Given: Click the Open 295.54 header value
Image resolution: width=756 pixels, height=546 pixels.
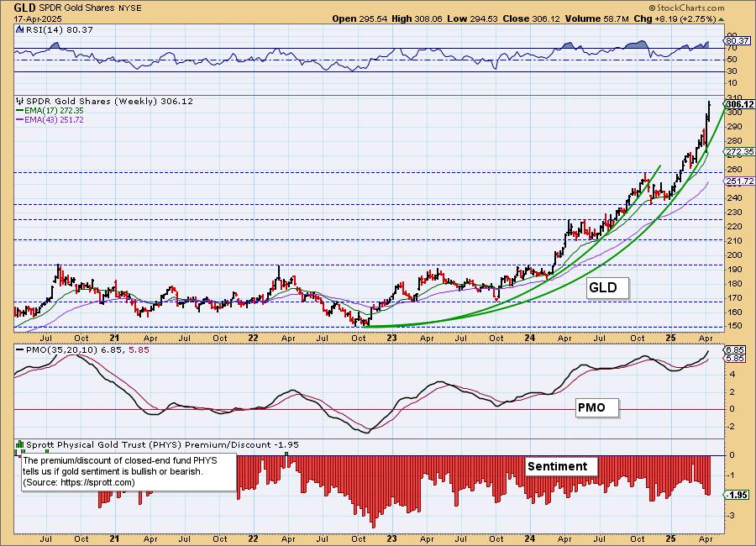Looking at the screenshot, I should [x=360, y=18].
